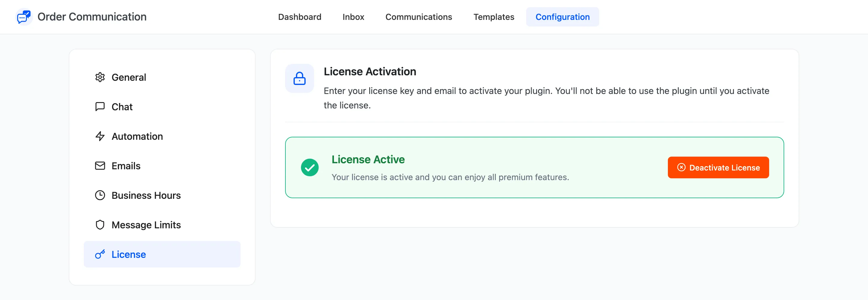Click the Order Communication logo icon
868x300 pixels.
(24, 17)
